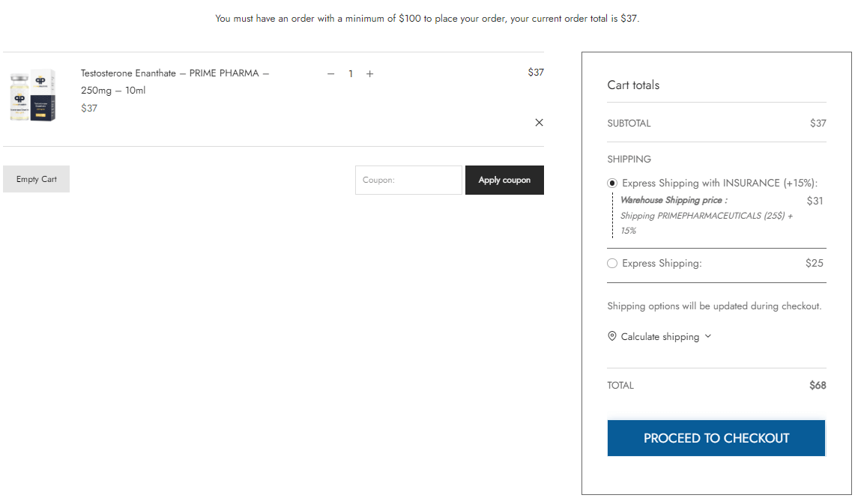Click the location pin icon by Calculate shipping
This screenshot has height=504, width=861.
coord(611,336)
